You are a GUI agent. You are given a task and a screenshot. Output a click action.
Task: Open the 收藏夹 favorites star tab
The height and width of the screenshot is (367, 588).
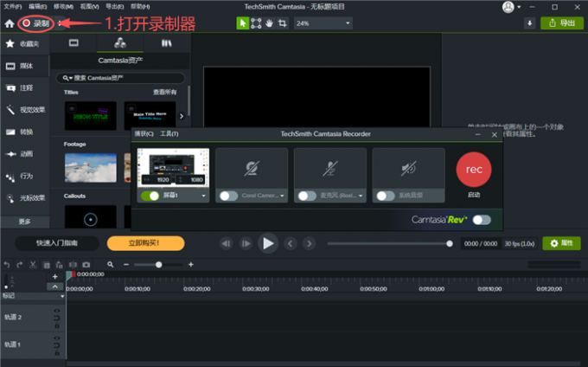[25, 44]
